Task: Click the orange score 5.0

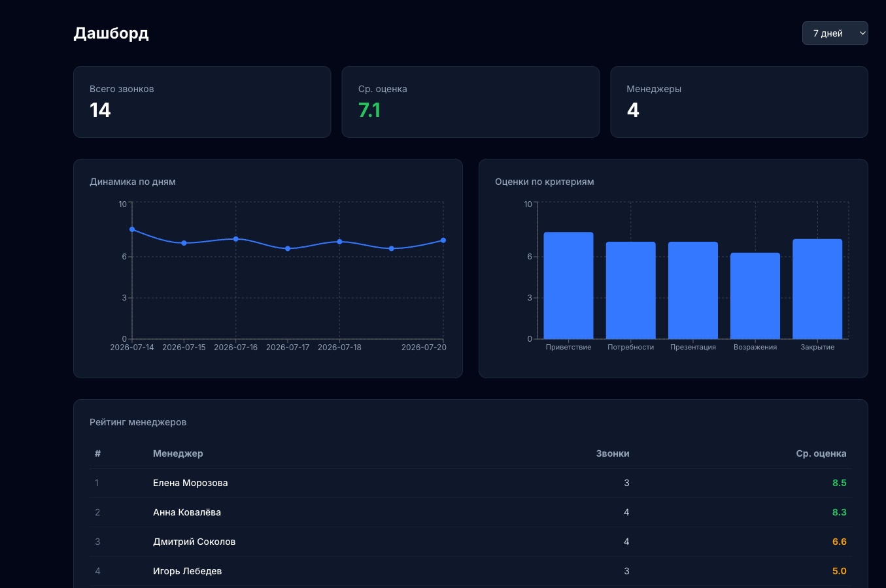Action: click(x=840, y=571)
